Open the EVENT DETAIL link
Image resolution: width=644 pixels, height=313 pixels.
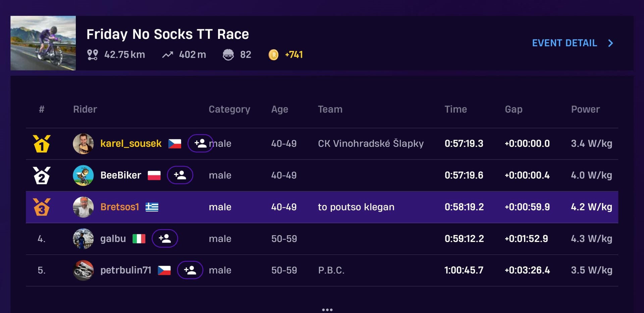point(565,43)
